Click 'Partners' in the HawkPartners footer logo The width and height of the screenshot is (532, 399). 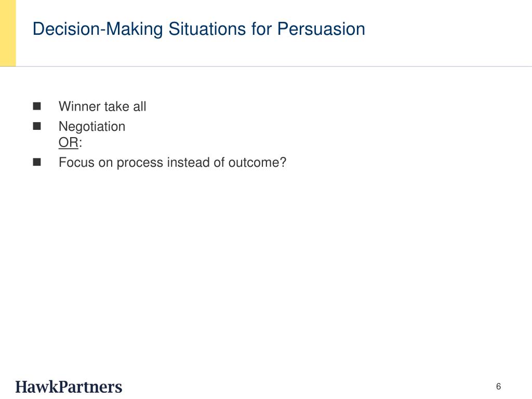[x=90, y=387]
